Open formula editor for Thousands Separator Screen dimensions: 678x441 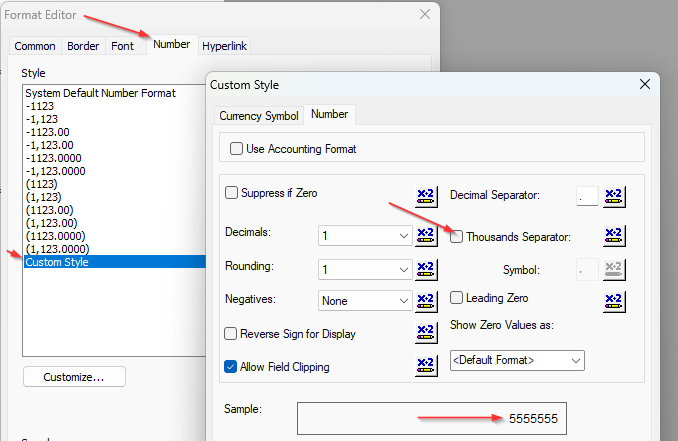[614, 236]
